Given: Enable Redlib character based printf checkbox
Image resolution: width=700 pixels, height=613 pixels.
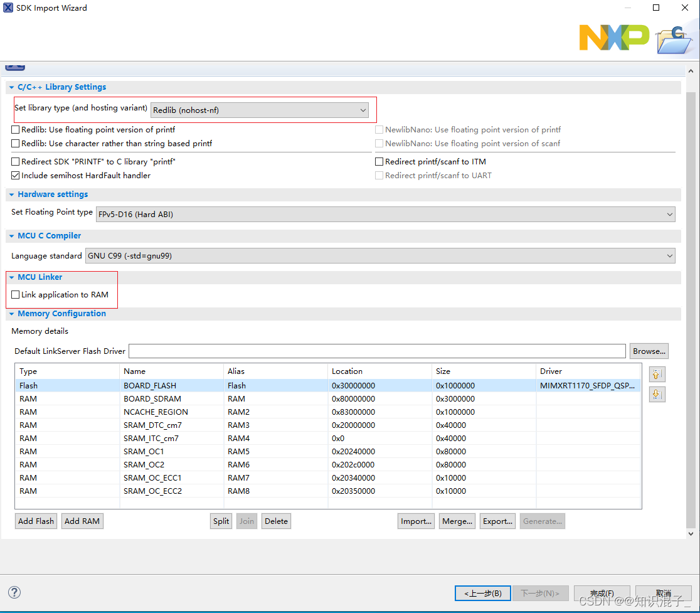Looking at the screenshot, I should pyautogui.click(x=16, y=143).
